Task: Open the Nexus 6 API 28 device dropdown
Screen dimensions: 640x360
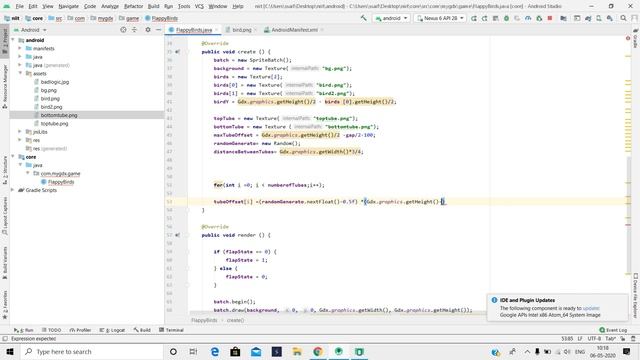Action: [x=440, y=18]
